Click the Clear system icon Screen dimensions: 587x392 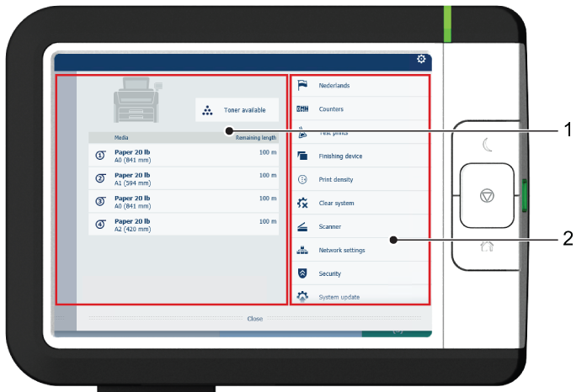[x=303, y=204]
